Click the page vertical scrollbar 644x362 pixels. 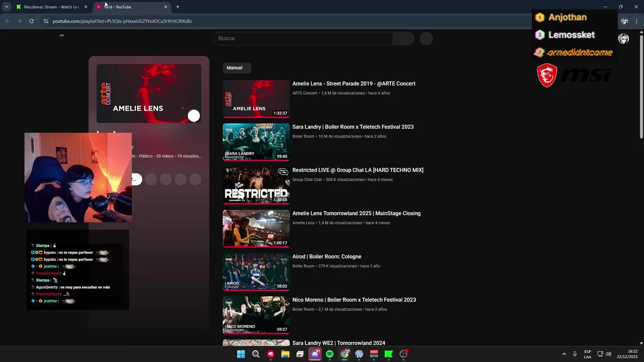[x=641, y=85]
